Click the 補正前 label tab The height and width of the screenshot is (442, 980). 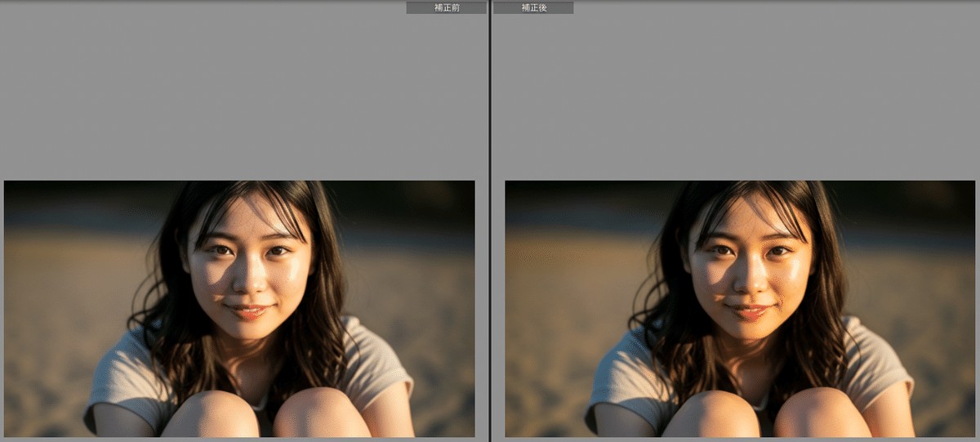(446, 7)
